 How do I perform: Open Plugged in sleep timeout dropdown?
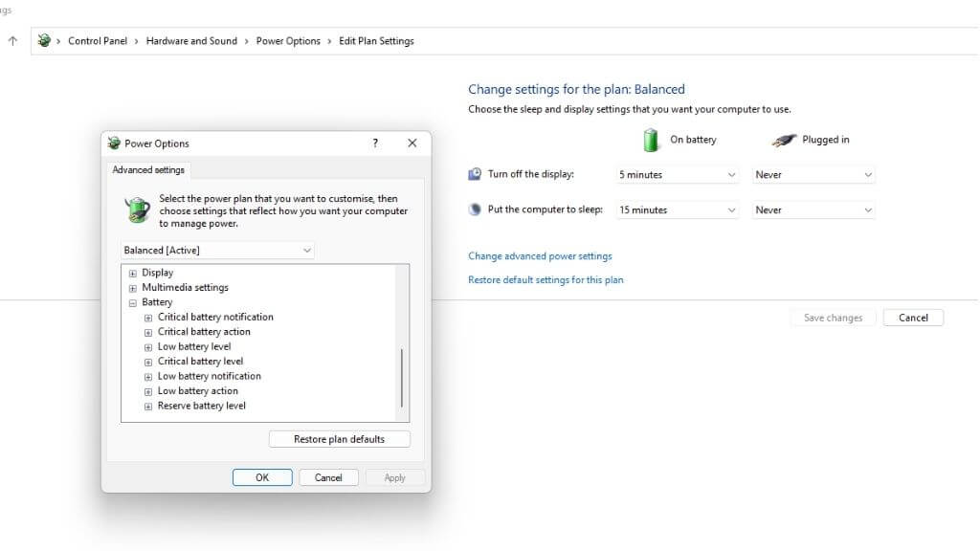point(813,210)
